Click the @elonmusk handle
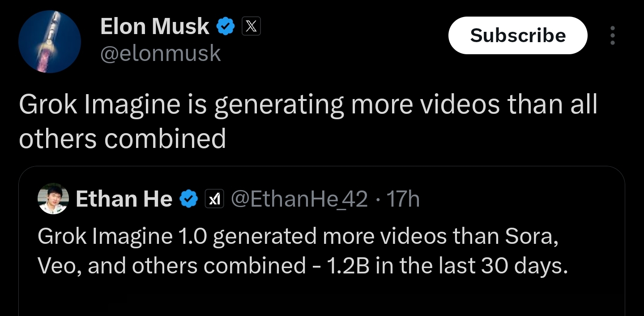 tap(161, 54)
